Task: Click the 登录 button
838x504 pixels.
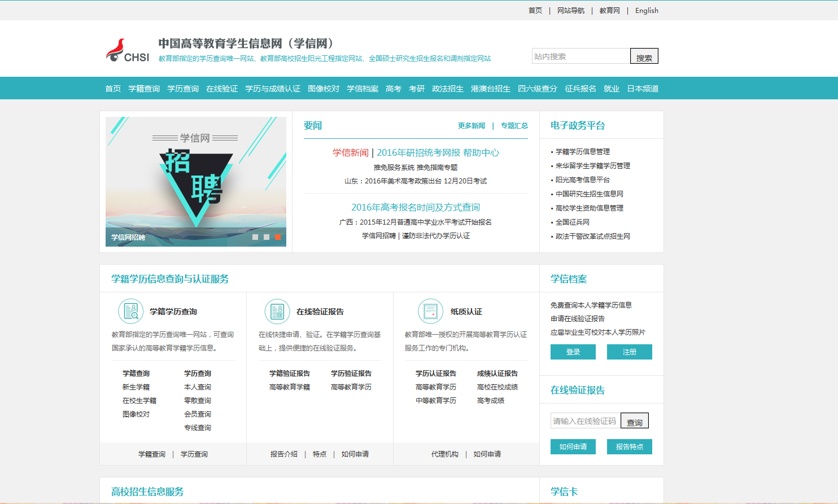Action: [573, 352]
